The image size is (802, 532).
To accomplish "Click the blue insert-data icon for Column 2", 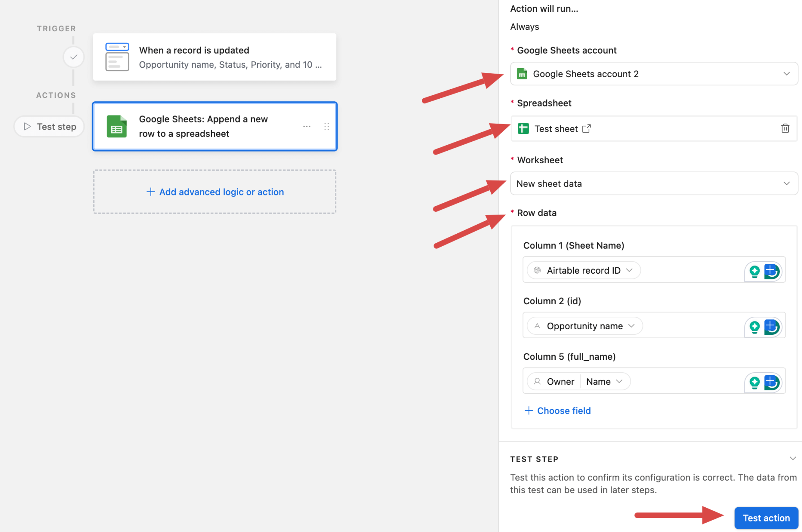I will click(771, 326).
